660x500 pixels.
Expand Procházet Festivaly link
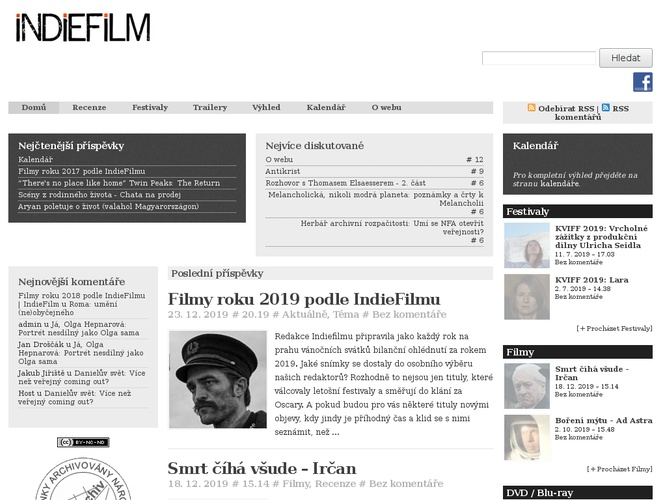614,328
